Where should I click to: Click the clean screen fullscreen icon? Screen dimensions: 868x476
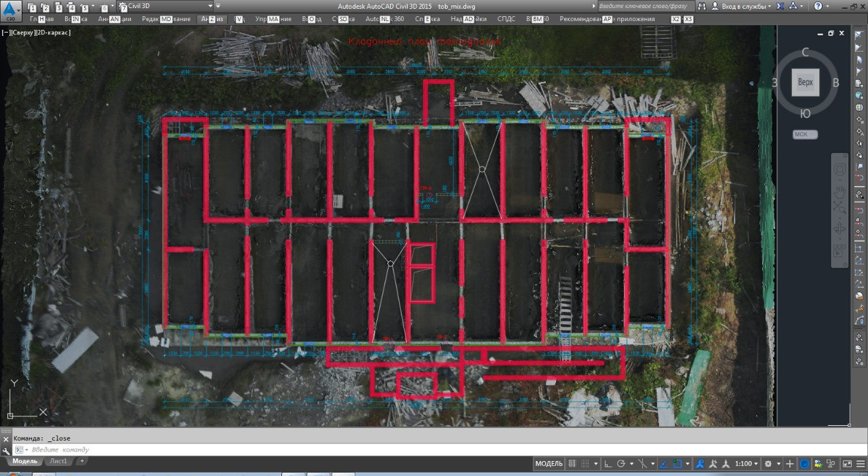(x=846, y=464)
